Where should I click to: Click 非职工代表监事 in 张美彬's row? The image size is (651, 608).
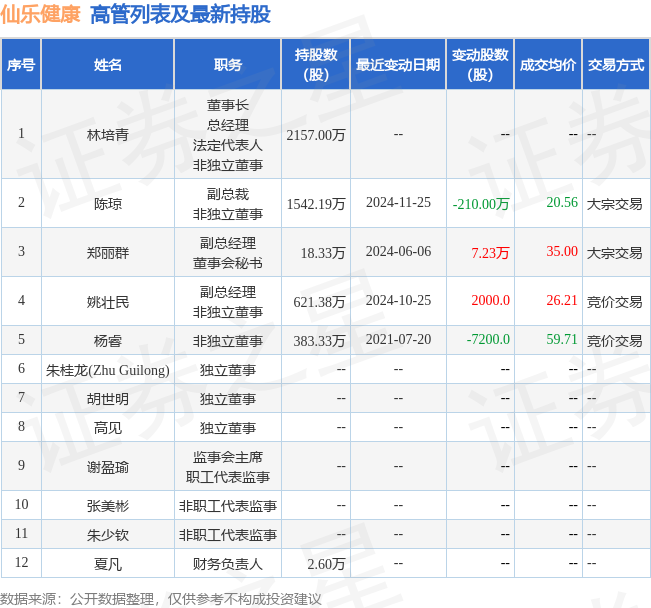(228, 506)
